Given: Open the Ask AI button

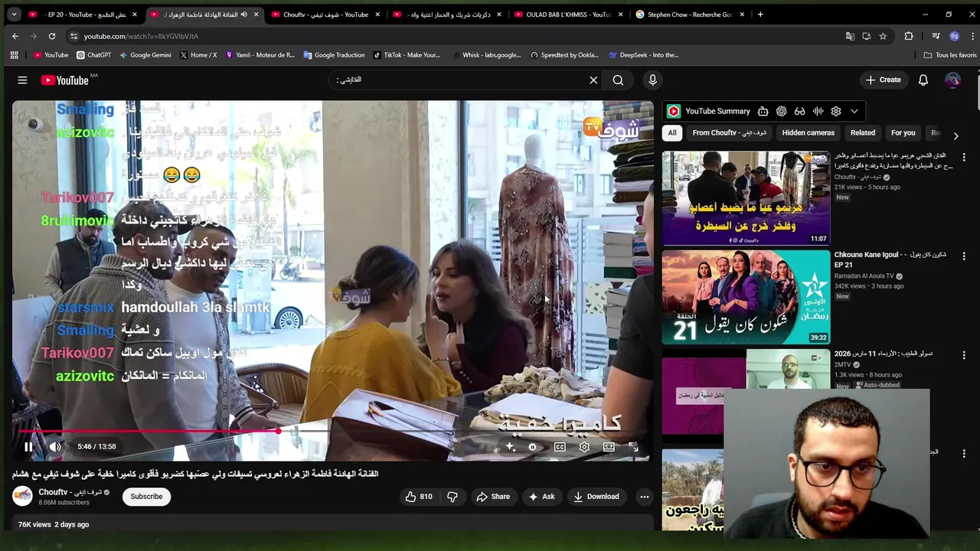Looking at the screenshot, I should pyautogui.click(x=541, y=497).
